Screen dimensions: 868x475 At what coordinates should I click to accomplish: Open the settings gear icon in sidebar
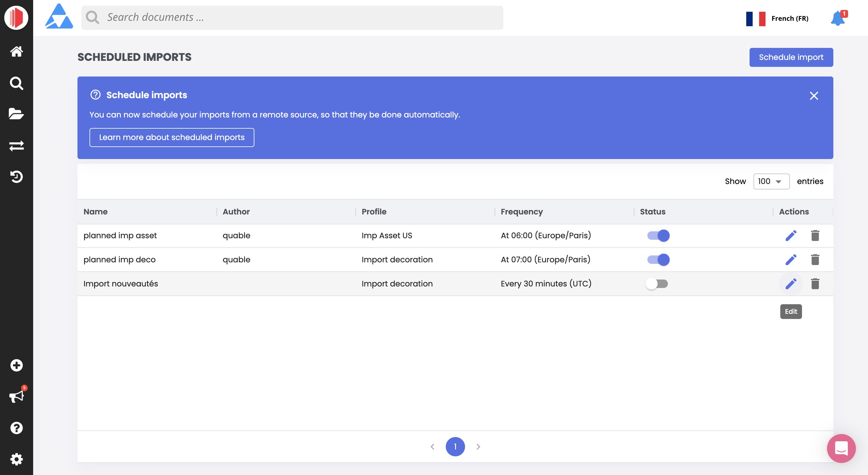click(x=16, y=459)
